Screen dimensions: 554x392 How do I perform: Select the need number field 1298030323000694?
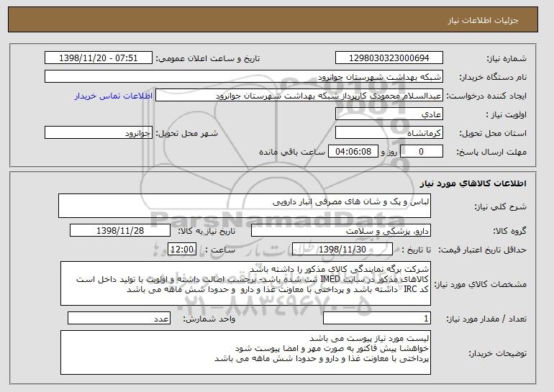point(389,58)
